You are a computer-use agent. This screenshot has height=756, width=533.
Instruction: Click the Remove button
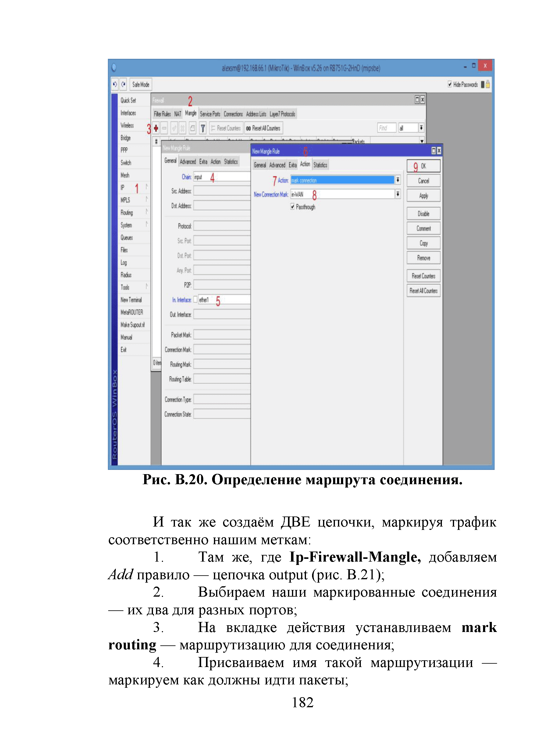coord(423,258)
